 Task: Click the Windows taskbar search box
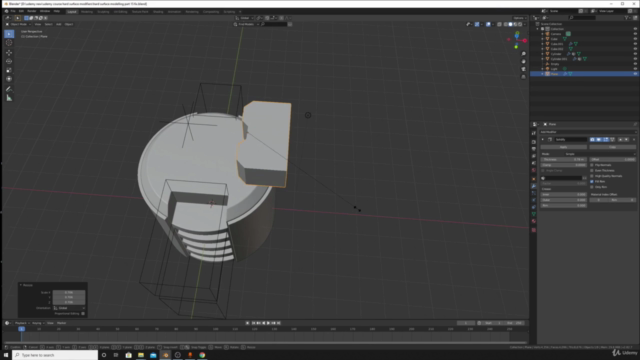click(55, 355)
